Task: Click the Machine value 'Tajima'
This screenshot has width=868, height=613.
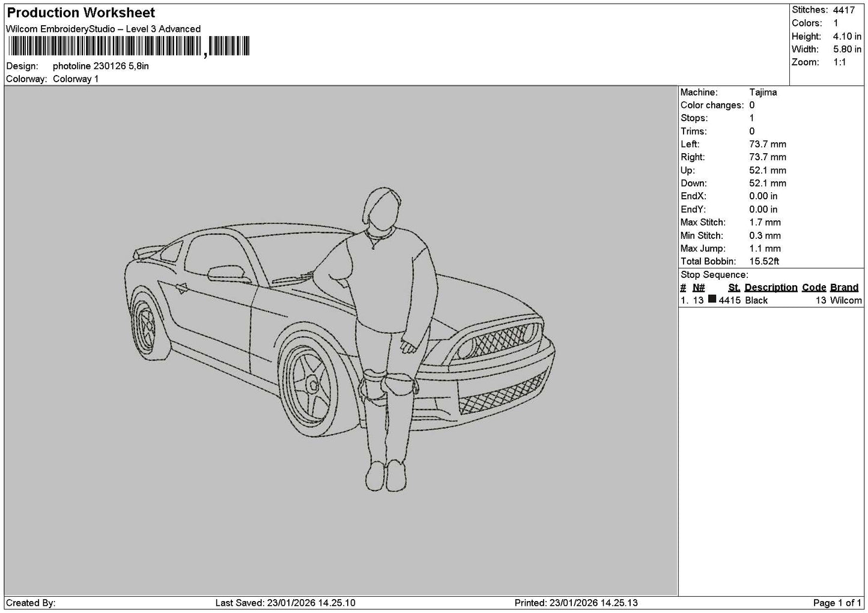Action: pos(763,92)
